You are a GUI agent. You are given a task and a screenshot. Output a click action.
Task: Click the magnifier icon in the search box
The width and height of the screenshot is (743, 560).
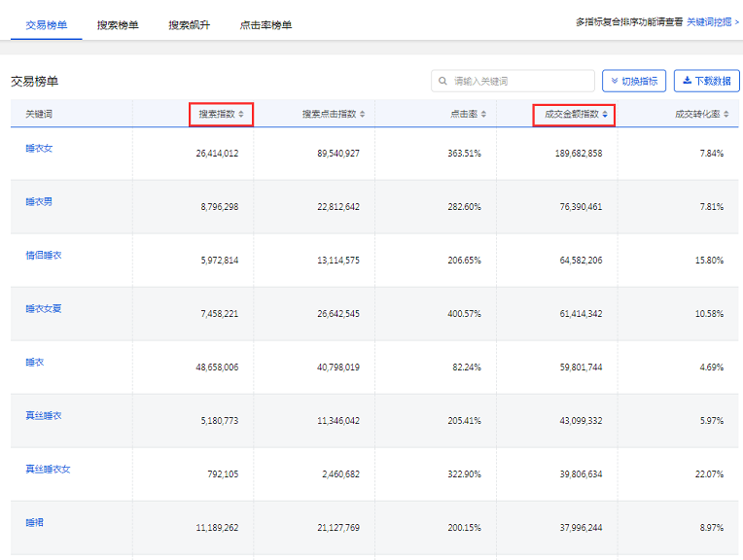443,82
